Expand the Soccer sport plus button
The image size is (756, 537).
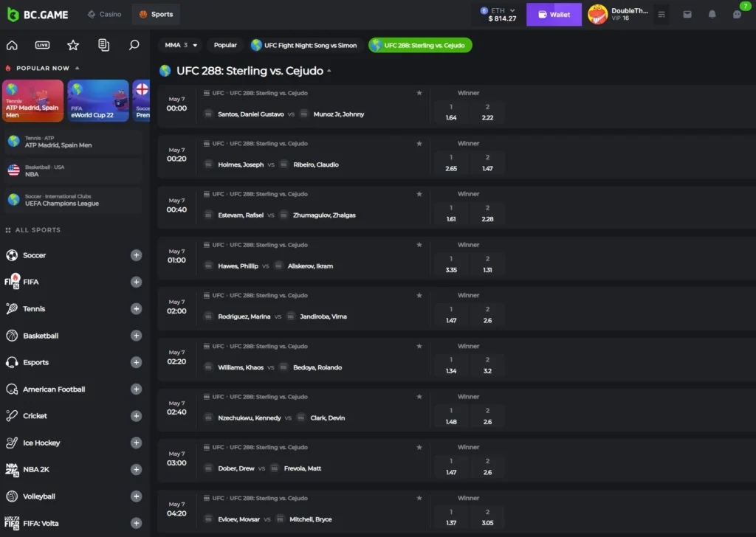[137, 255]
